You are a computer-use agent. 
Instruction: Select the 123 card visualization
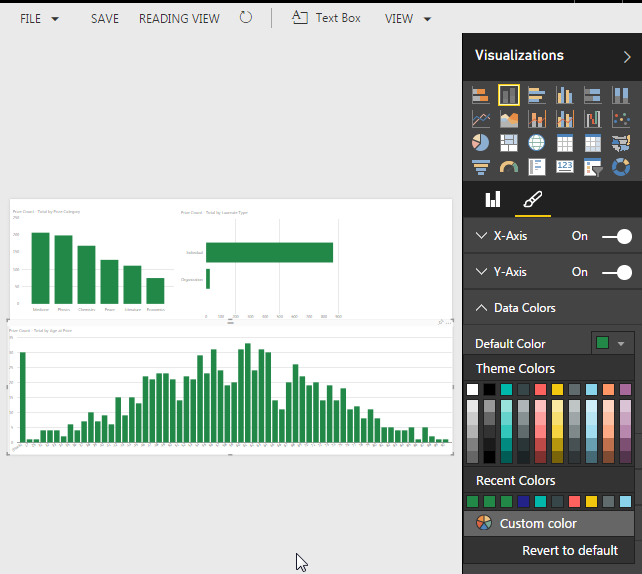click(x=565, y=167)
